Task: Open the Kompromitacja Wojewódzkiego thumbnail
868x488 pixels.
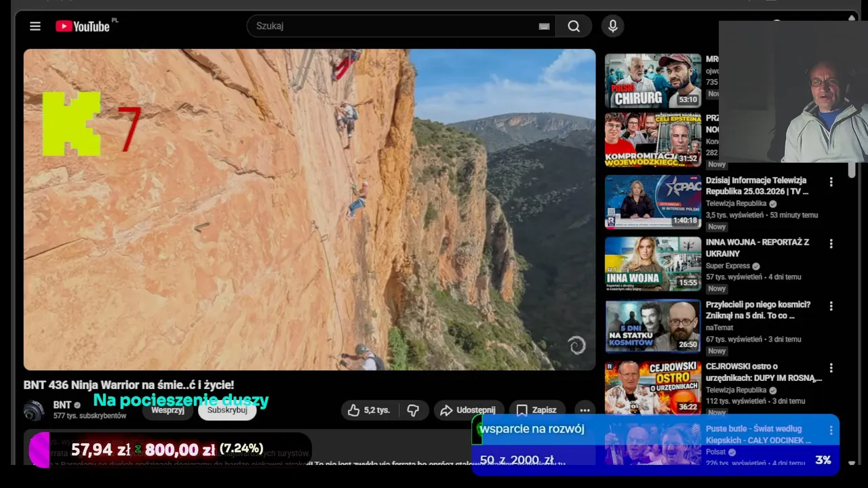Action: point(653,140)
